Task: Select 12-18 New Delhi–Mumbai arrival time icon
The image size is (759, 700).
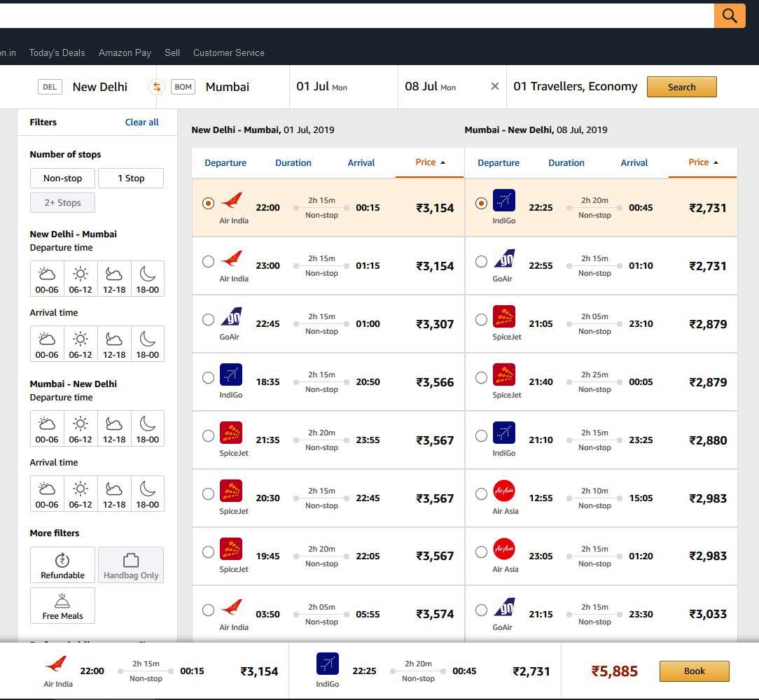Action: (x=114, y=344)
